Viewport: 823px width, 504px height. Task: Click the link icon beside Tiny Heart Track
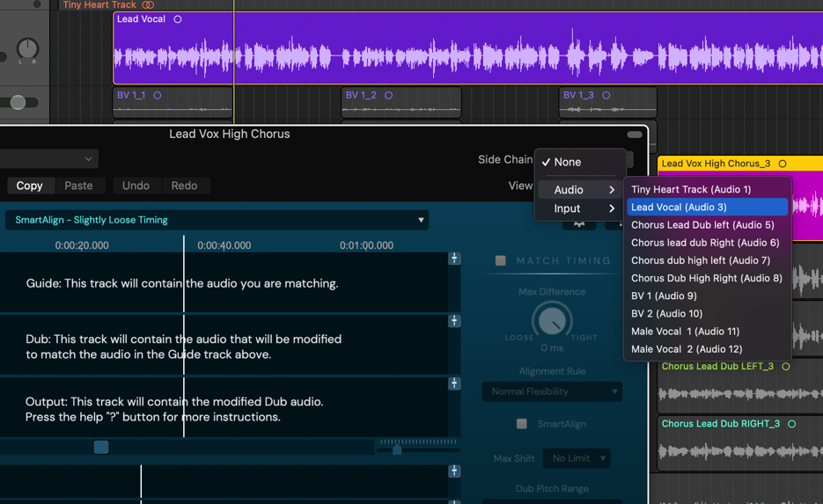(x=148, y=5)
